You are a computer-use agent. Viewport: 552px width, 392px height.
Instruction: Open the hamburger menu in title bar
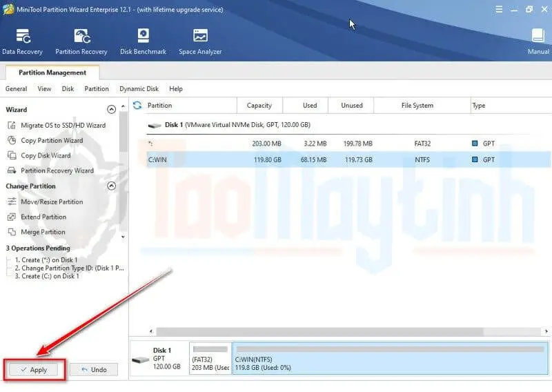pyautogui.click(x=500, y=10)
